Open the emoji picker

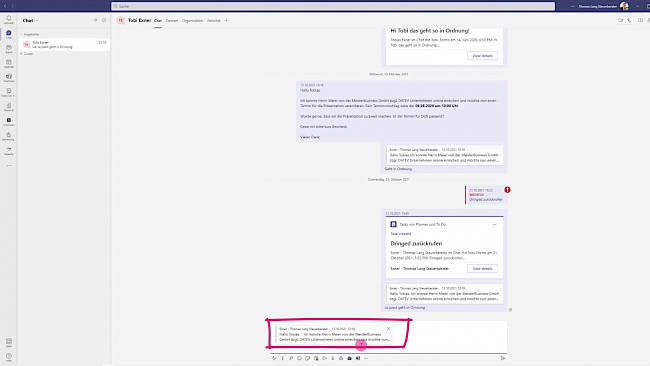point(299,358)
